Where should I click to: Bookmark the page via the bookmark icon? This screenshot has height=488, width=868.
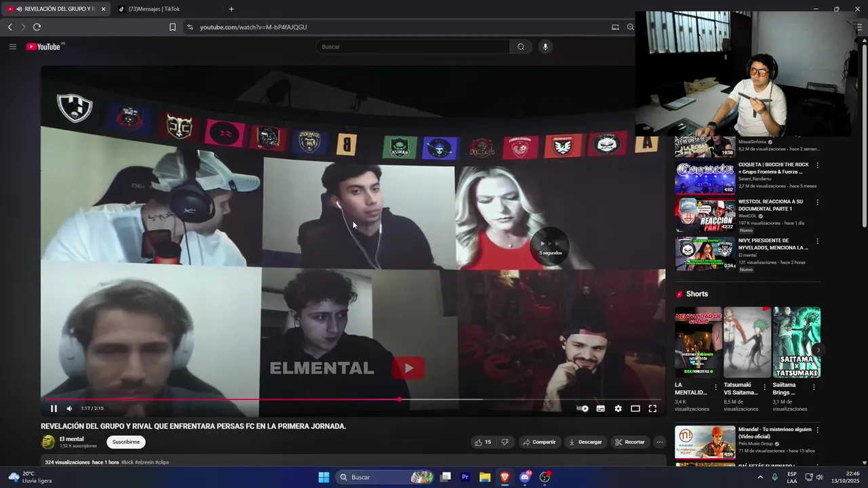click(x=172, y=27)
